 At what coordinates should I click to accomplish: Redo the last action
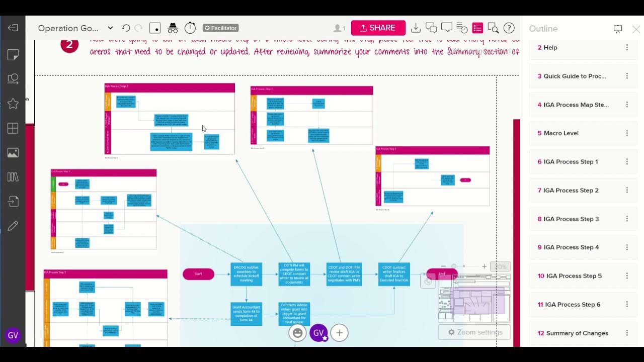pyautogui.click(x=138, y=28)
